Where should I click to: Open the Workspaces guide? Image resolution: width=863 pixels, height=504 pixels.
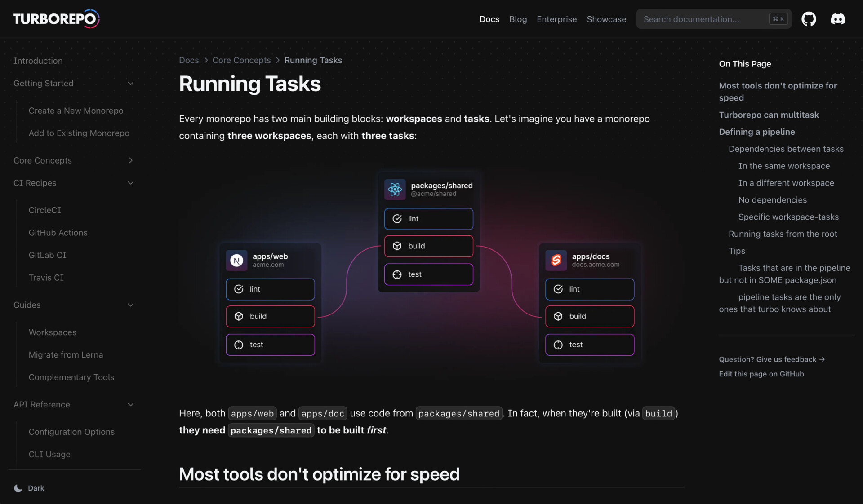tap(53, 332)
